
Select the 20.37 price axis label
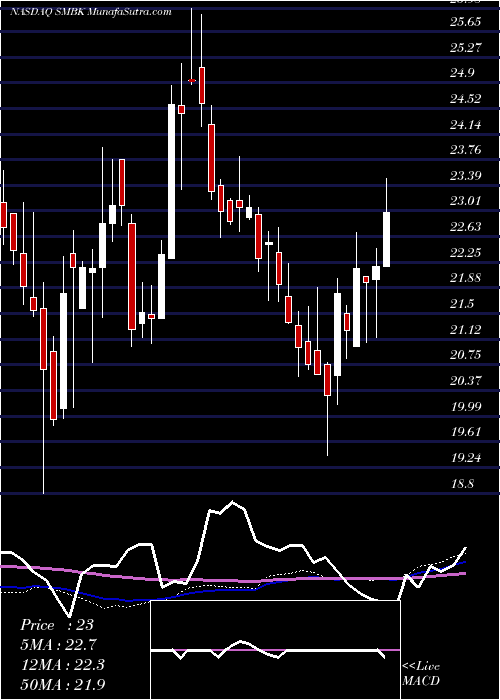[465, 381]
